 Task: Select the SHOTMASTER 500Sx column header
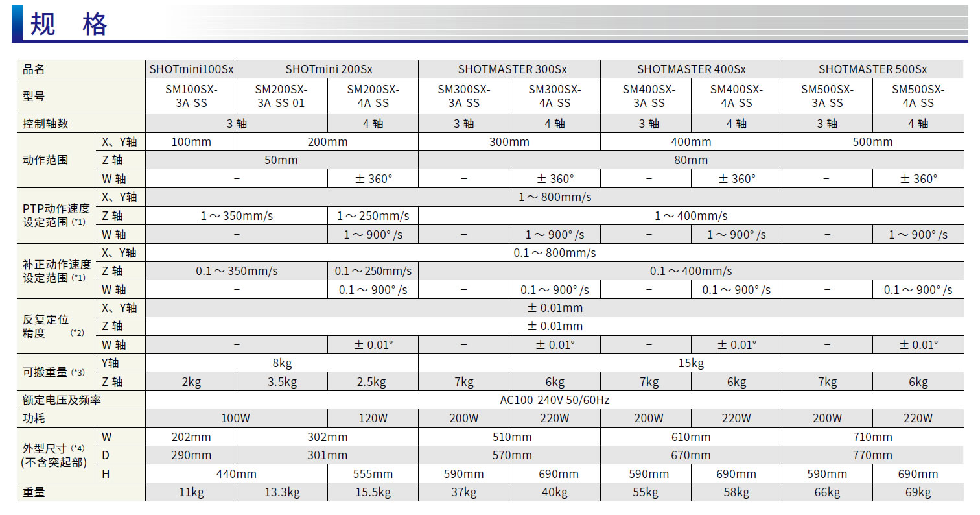(872, 69)
